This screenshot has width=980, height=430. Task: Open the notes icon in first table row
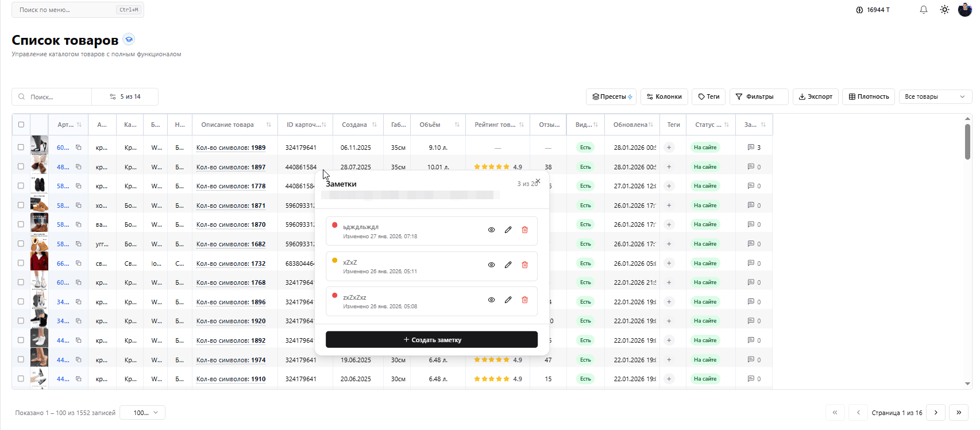(x=751, y=148)
